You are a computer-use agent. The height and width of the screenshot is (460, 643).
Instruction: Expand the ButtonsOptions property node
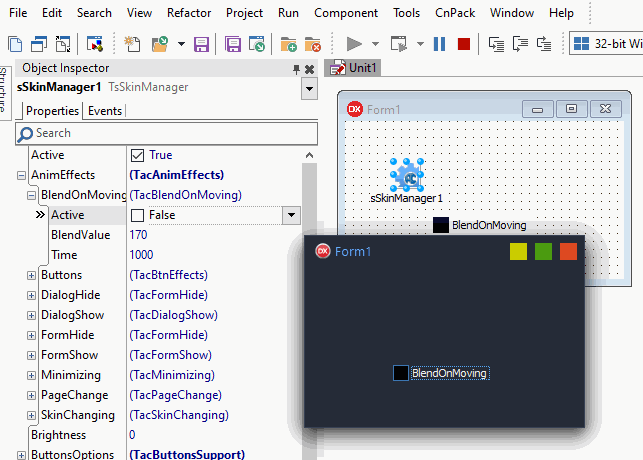(x=21, y=455)
